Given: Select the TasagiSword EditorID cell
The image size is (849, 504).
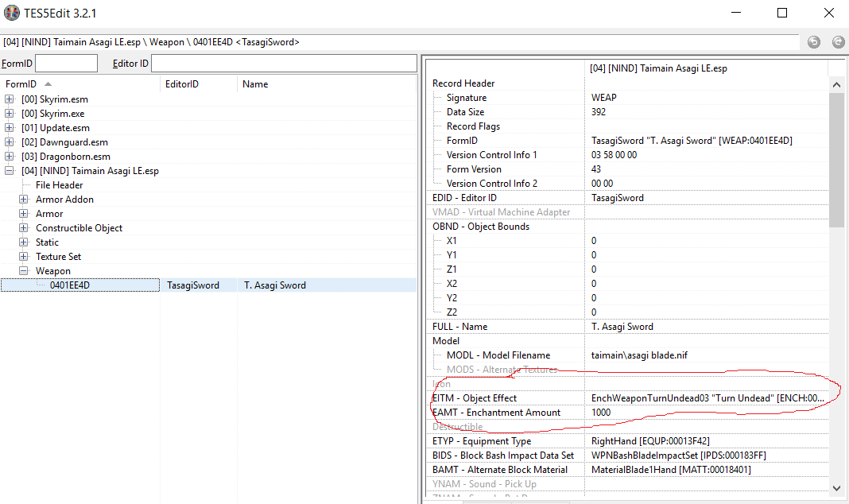Looking at the screenshot, I should pyautogui.click(x=198, y=285).
